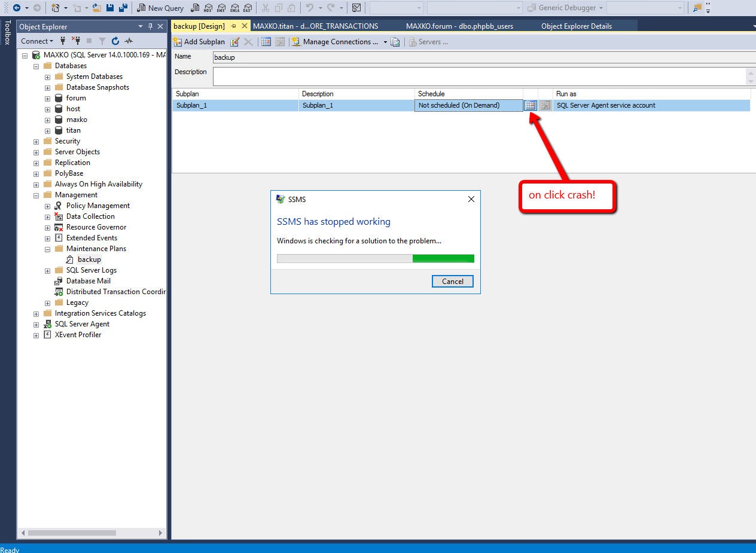Click the Reporting and Logging icon
Viewport: 756px width, 553px height.
point(395,42)
